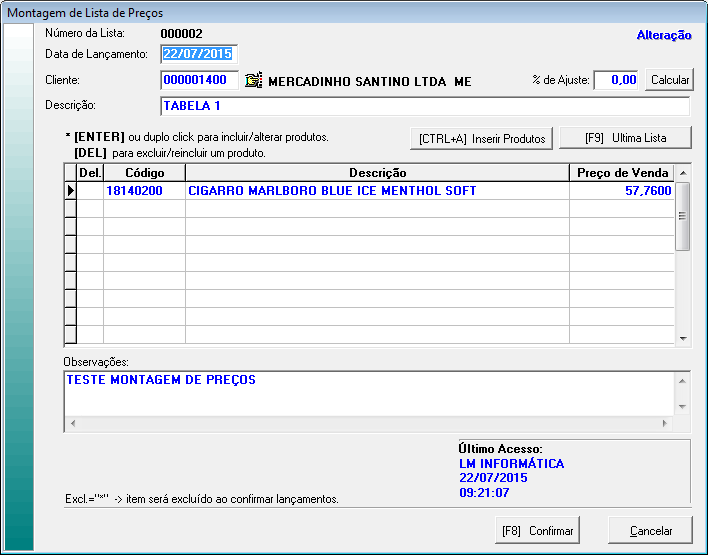Click the product grid vertical scrollbar thumb

(683, 217)
